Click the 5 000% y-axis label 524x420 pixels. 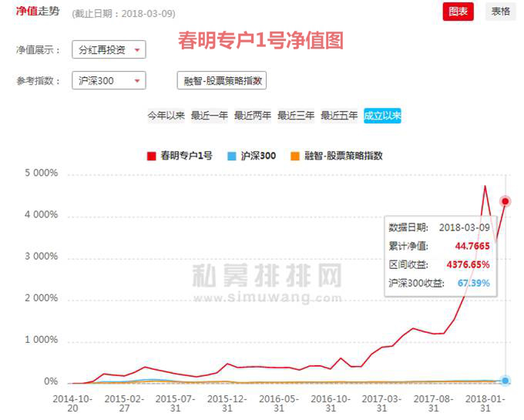click(41, 173)
